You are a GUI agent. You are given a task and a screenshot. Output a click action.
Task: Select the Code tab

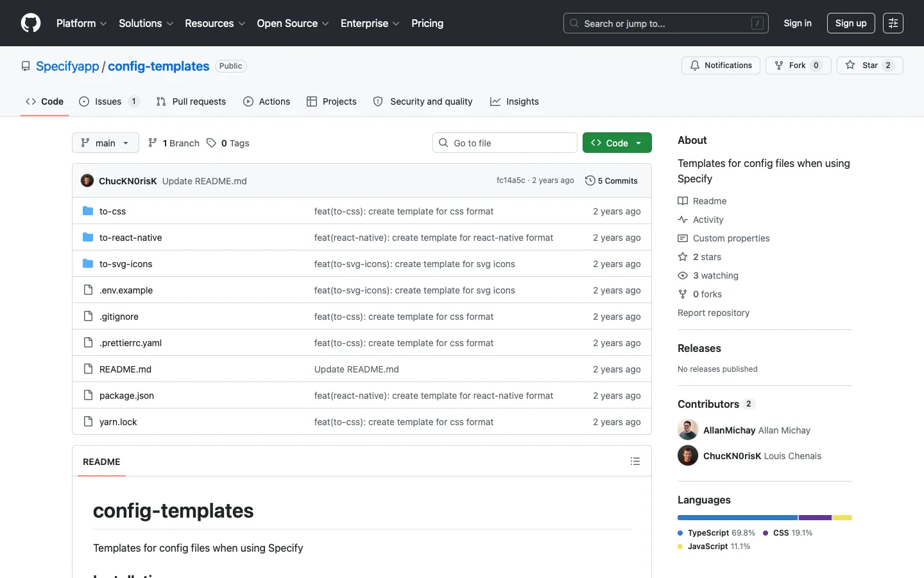pyautogui.click(x=44, y=101)
